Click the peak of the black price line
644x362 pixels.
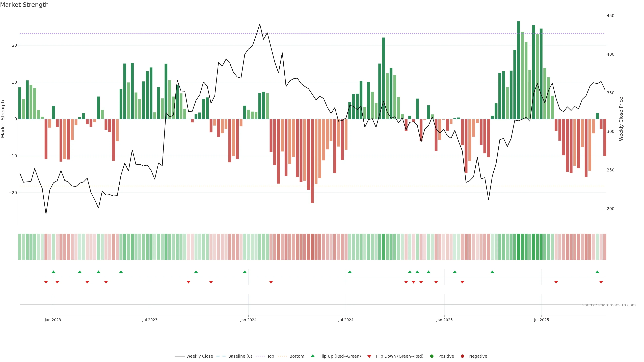tap(259, 24)
